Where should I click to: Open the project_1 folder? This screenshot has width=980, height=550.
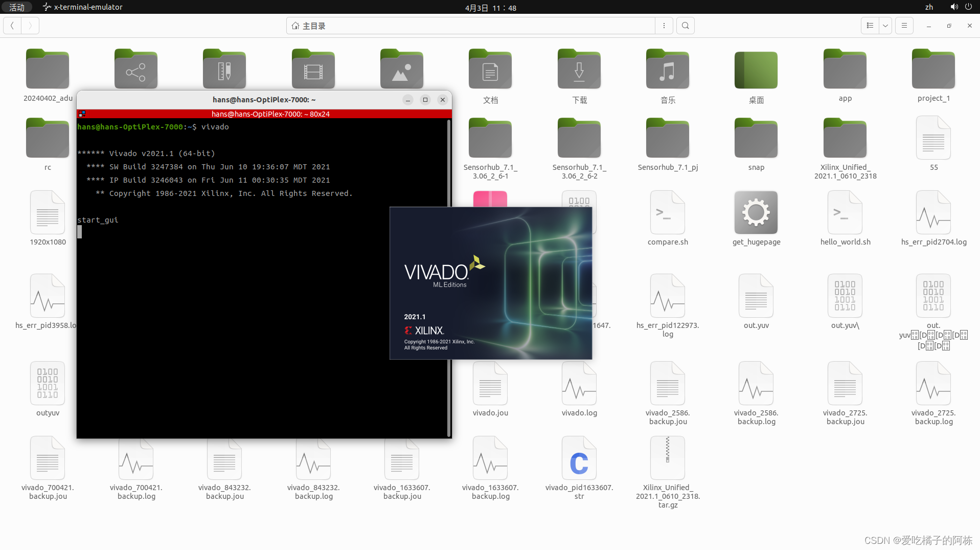click(933, 70)
